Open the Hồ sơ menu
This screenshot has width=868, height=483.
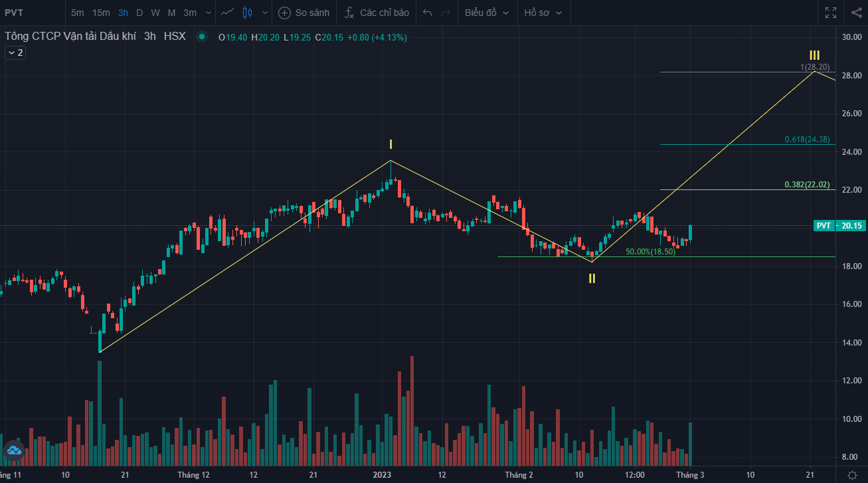(x=543, y=13)
